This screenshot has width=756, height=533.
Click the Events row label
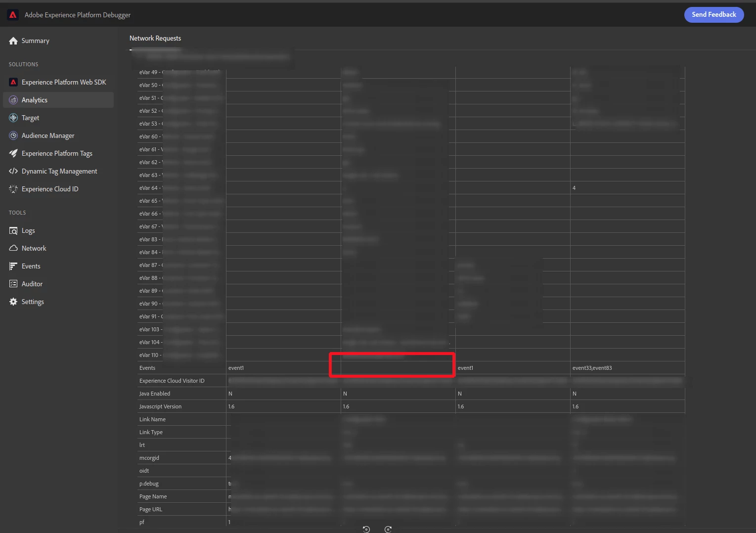[x=147, y=368]
